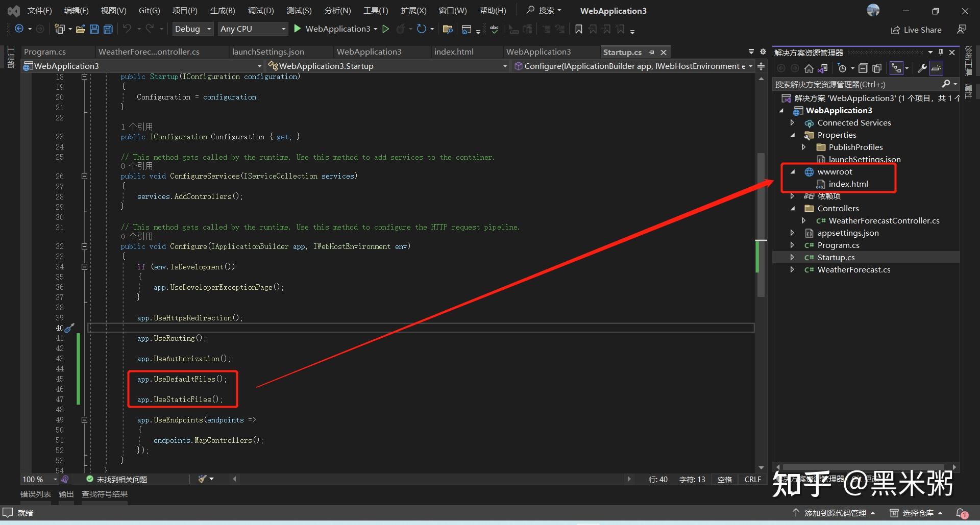Viewport: 980px width, 525px height.
Task: Collapse the wwwroot folder node
Action: (x=793, y=172)
